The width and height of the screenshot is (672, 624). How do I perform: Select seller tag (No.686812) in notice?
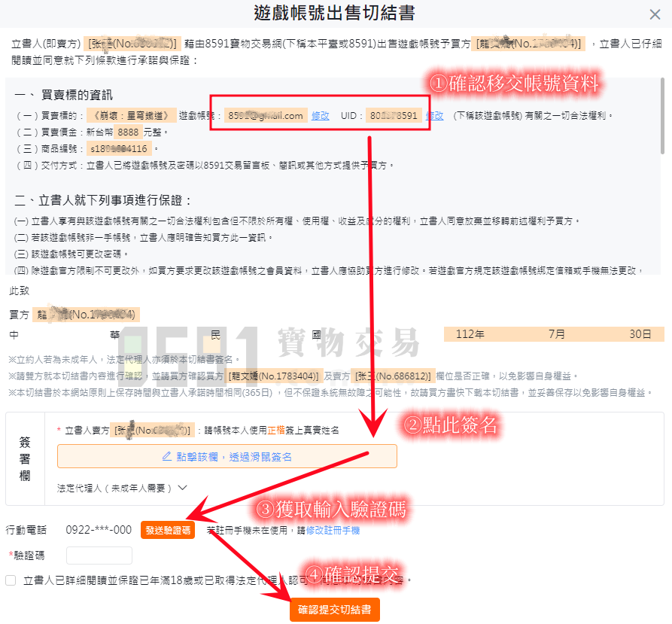click(x=393, y=376)
